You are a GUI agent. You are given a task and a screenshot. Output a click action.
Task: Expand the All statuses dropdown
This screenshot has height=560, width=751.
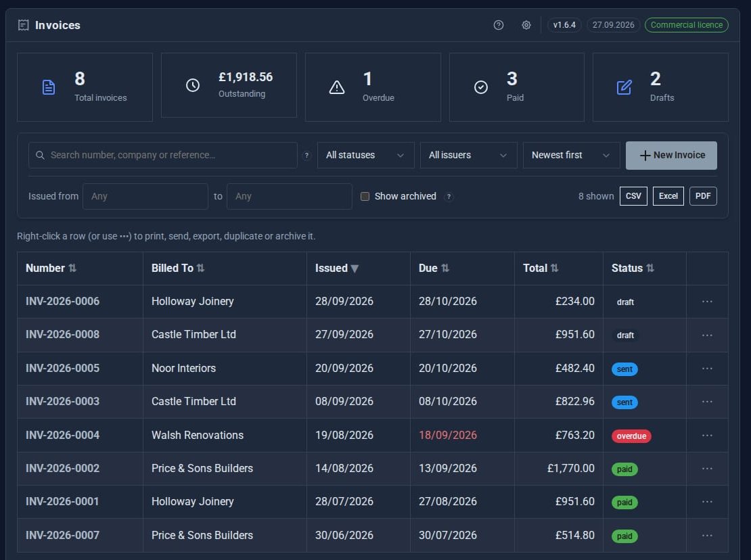[x=365, y=155]
